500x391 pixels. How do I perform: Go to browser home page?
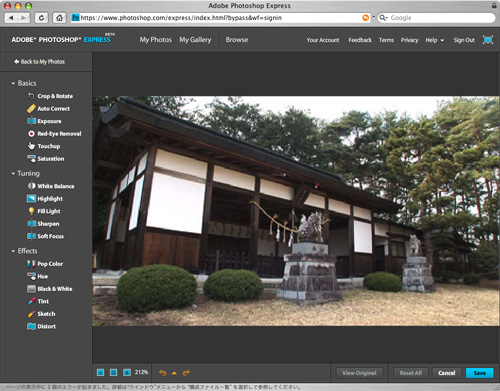tap(59, 18)
